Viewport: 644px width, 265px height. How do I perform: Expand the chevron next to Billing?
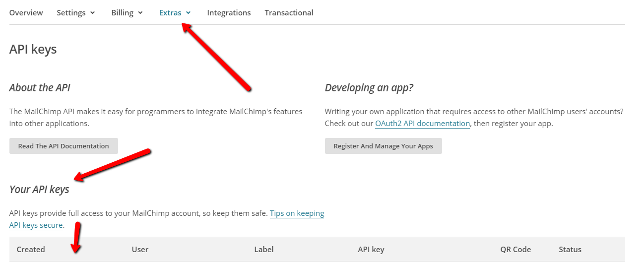[140, 13]
